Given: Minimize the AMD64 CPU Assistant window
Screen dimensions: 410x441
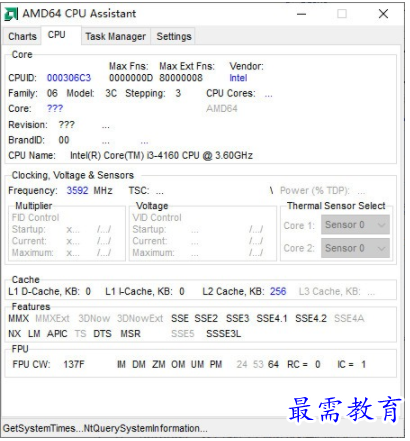Looking at the screenshot, I should (x=301, y=14).
